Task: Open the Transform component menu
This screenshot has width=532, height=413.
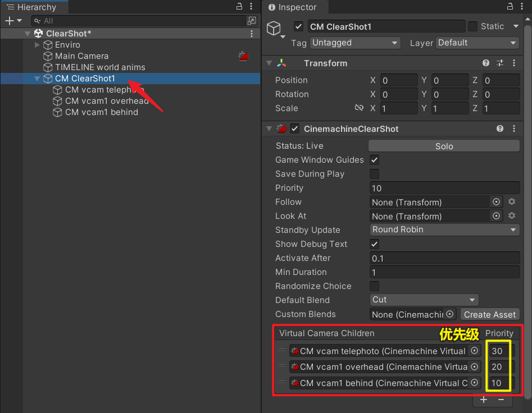Action: 514,63
